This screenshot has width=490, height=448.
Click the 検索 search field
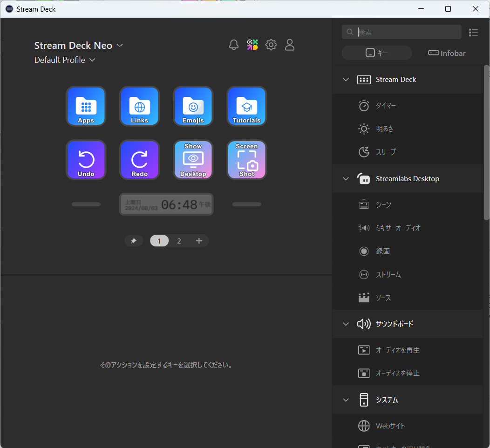pyautogui.click(x=408, y=32)
